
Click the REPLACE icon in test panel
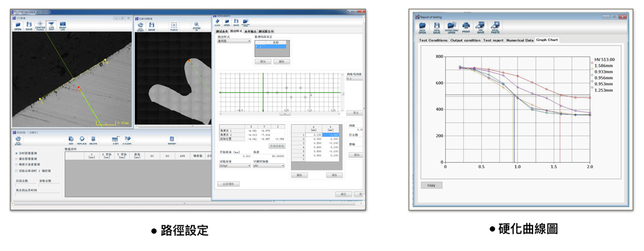[82, 141]
